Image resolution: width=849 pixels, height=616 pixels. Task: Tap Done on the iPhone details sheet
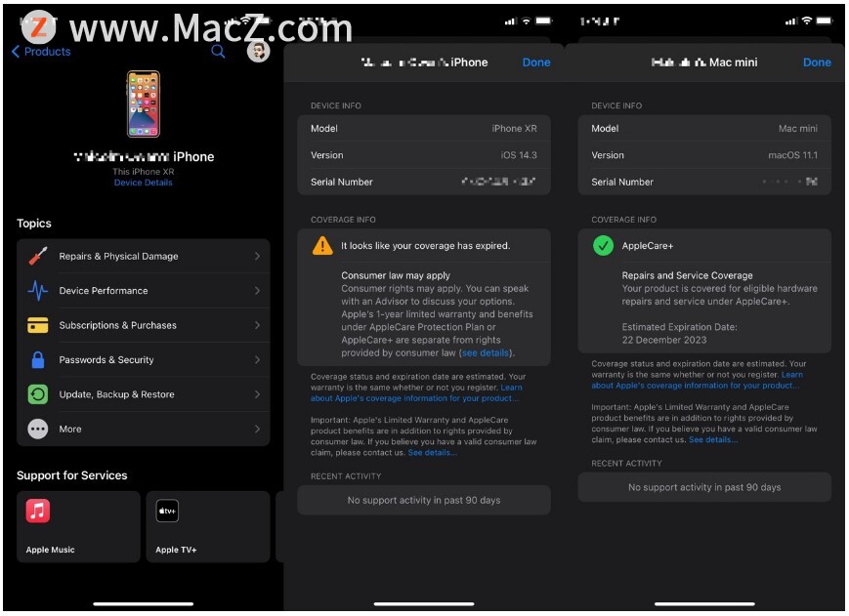[x=536, y=62]
